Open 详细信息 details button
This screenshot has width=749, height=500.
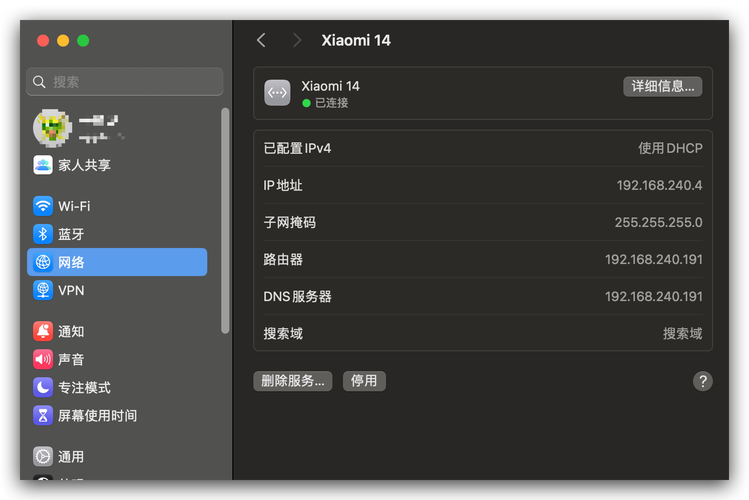click(x=663, y=86)
